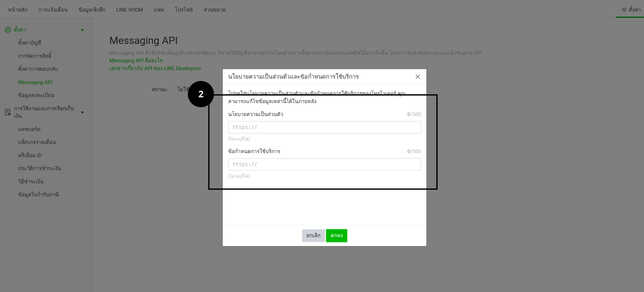Open the โปรไฟล์ tab
This screenshot has width=644, height=292.
(x=184, y=10)
